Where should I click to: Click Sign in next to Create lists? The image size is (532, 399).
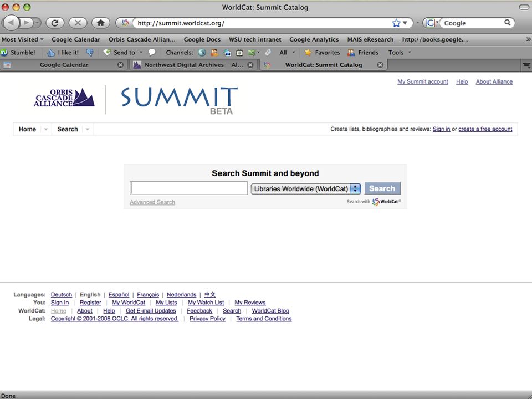coord(442,129)
